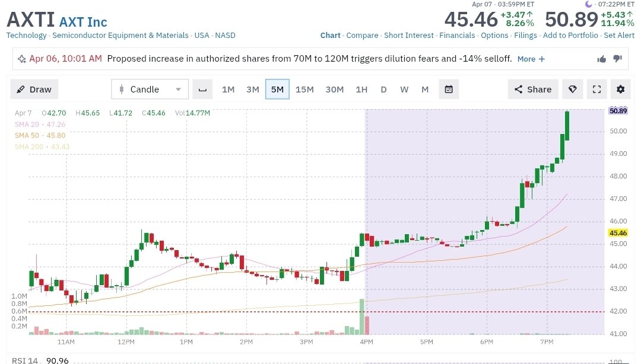The image size is (641, 364).
Task: Open the Chart link
Action: tap(331, 35)
